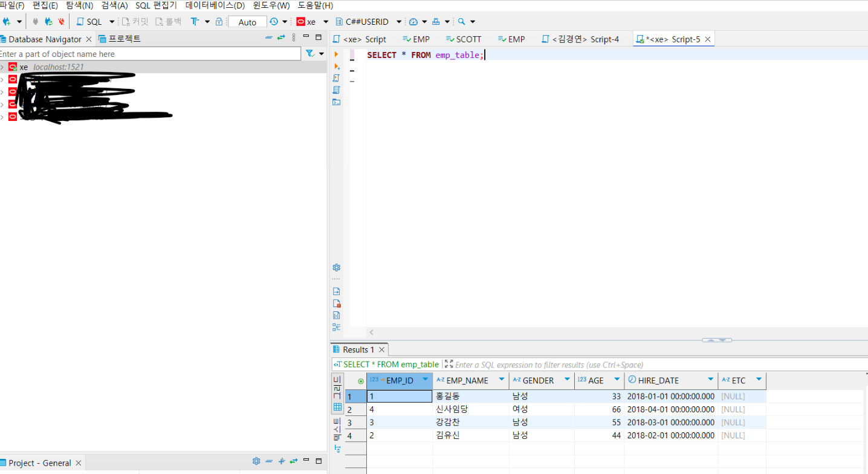Open the 윈도우(W) menu

pos(271,5)
